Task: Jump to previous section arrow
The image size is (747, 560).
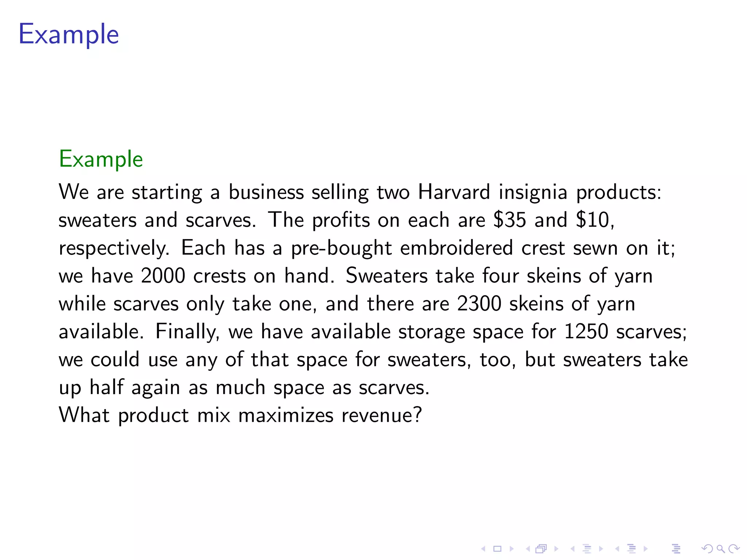Action: click(x=617, y=549)
